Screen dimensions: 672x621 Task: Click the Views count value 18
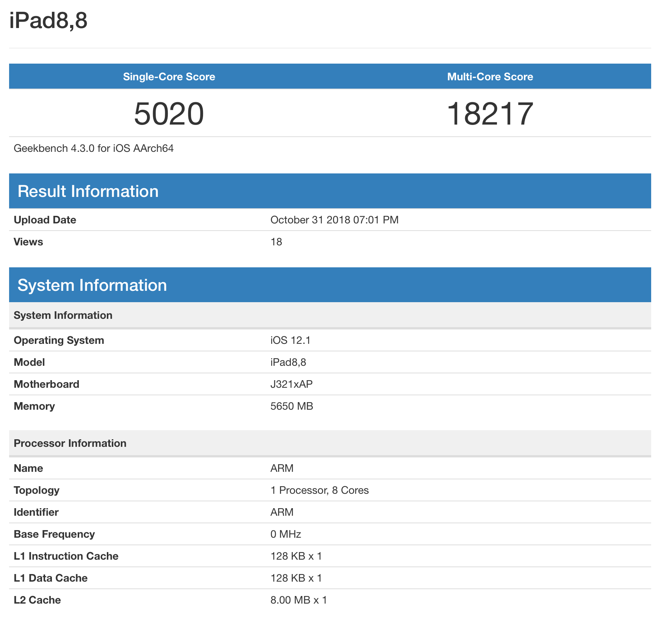[x=276, y=242]
